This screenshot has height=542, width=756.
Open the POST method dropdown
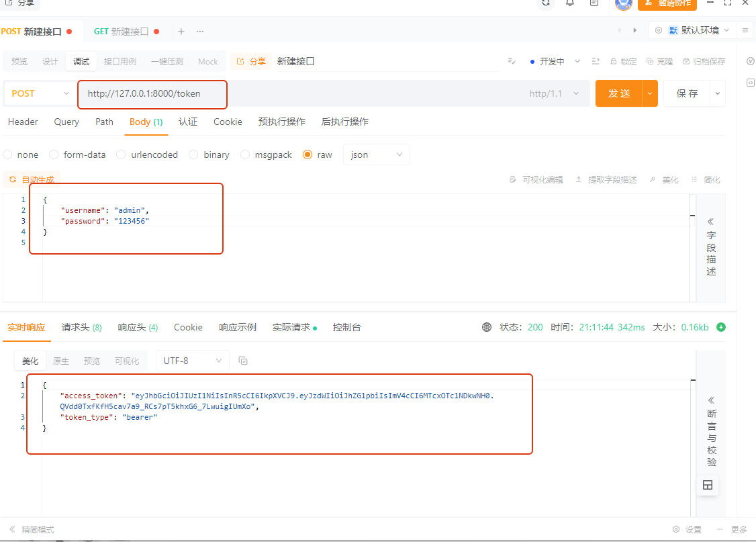pos(40,93)
